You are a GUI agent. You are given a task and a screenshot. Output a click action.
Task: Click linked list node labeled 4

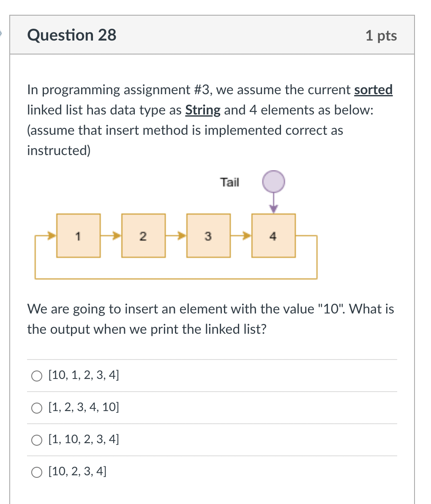click(273, 236)
